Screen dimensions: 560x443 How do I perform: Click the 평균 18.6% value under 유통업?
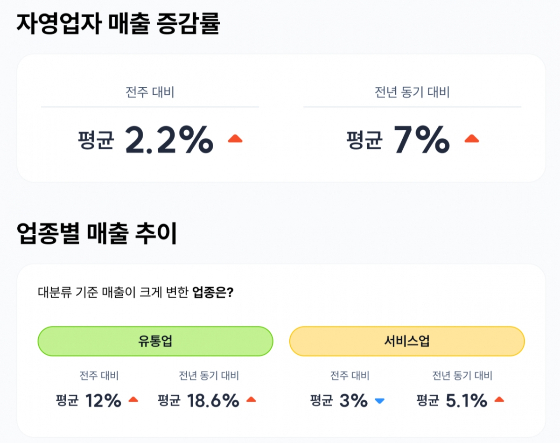tap(199, 400)
